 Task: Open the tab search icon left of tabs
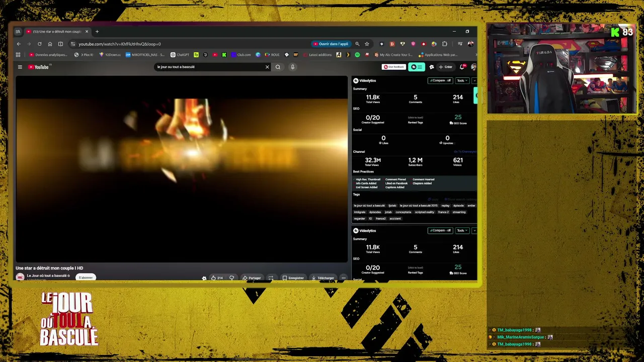[x=18, y=32]
